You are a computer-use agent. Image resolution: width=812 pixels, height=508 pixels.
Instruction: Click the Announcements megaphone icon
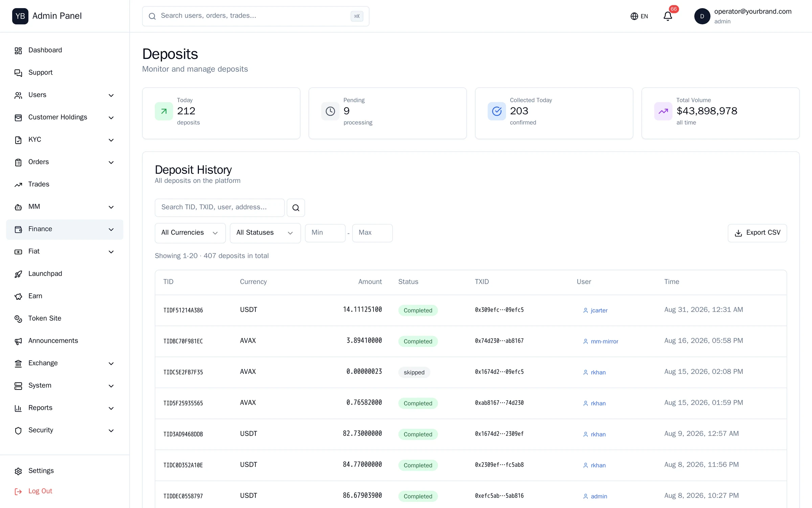click(18, 341)
